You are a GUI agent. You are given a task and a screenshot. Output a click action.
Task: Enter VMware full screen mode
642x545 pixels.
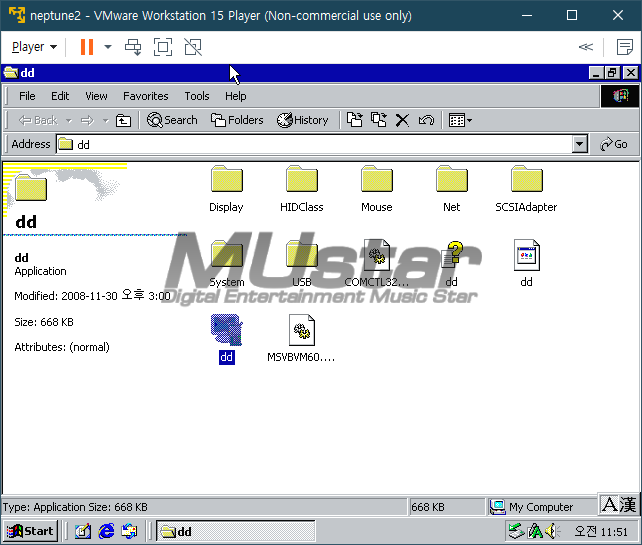click(x=163, y=47)
